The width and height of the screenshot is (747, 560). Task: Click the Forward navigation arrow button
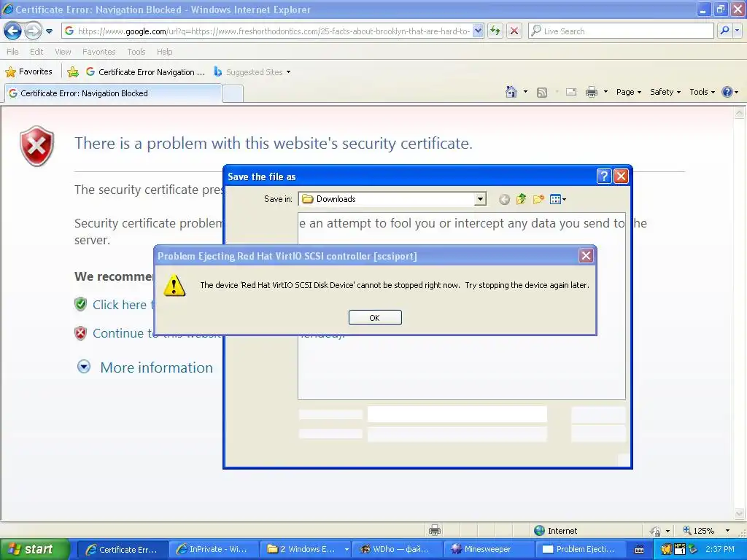(x=33, y=31)
